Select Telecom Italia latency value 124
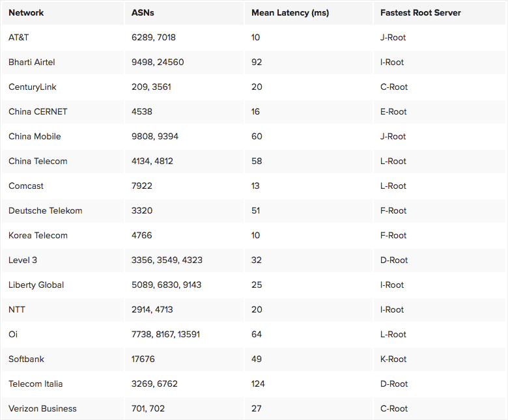Screen dimensions: 508x420 [258, 384]
